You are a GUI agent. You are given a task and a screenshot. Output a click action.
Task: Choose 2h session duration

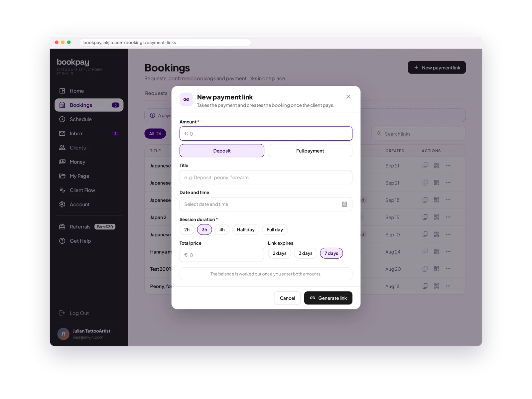click(x=187, y=229)
